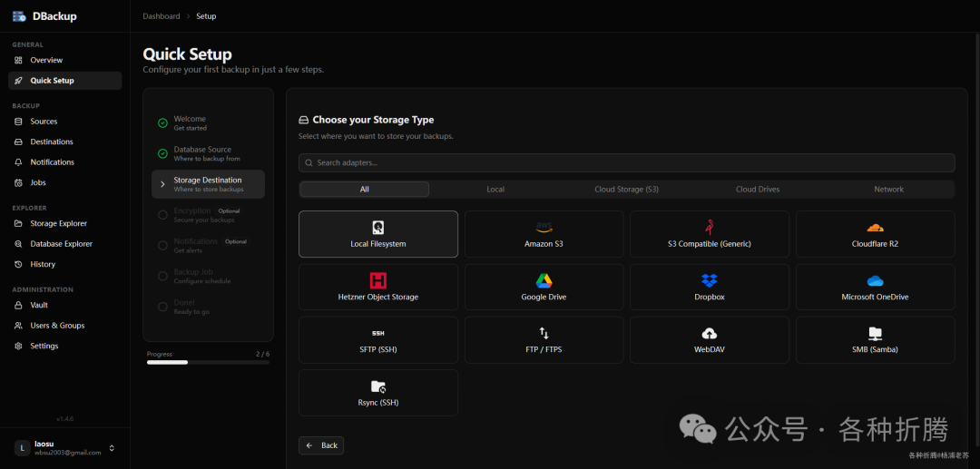Select the All adapters tab
The image size is (980, 469).
(365, 190)
